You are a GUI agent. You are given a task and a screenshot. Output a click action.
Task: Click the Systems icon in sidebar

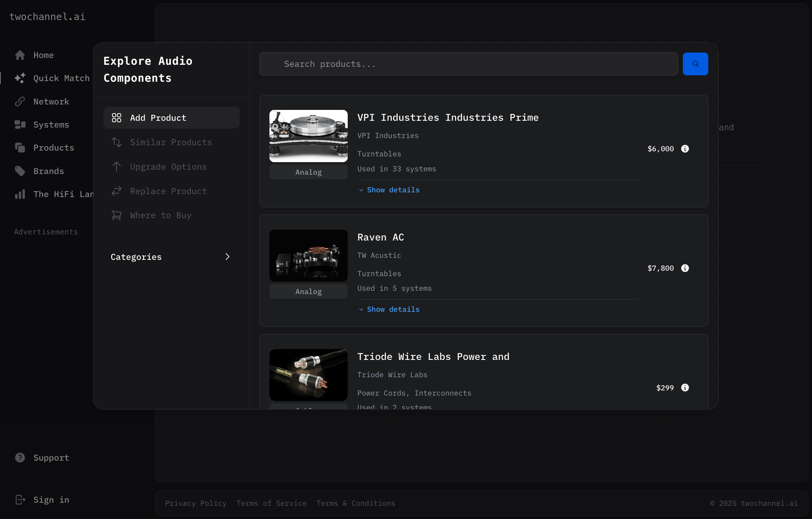(20, 124)
